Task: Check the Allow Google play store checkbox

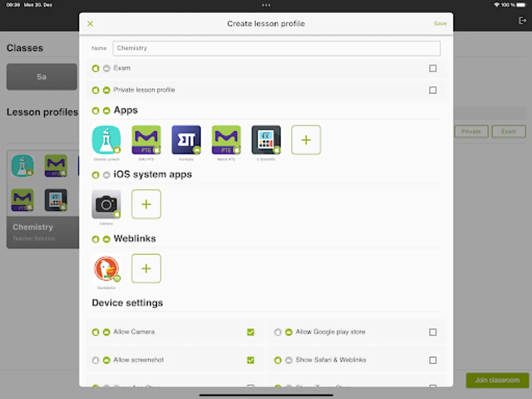Action: click(x=433, y=332)
